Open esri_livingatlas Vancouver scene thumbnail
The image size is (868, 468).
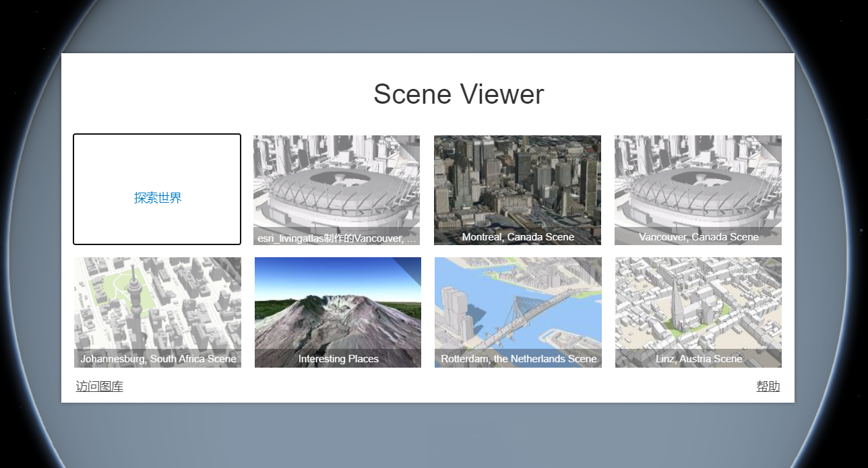[x=337, y=190]
